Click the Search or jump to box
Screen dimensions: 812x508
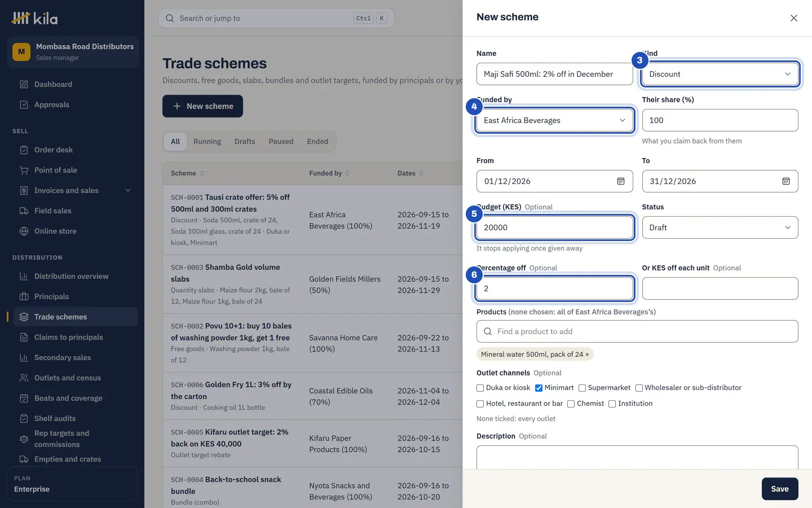coord(276,18)
